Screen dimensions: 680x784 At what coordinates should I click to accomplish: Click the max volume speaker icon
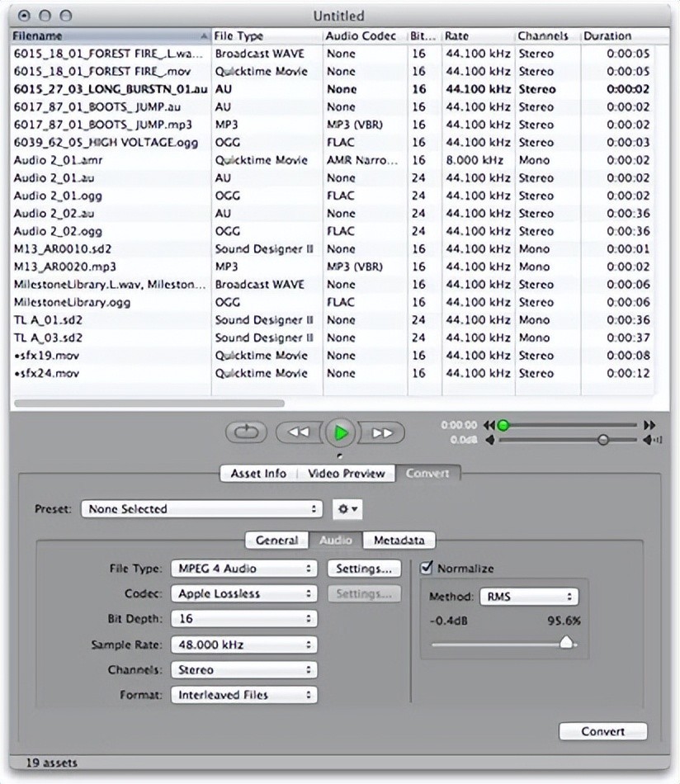649,441
